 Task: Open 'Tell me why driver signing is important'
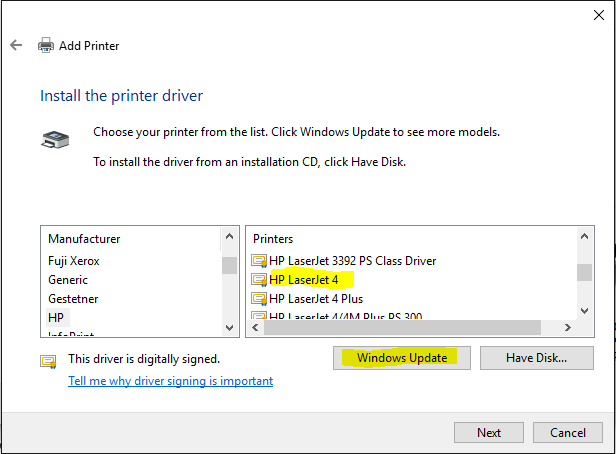(170, 381)
